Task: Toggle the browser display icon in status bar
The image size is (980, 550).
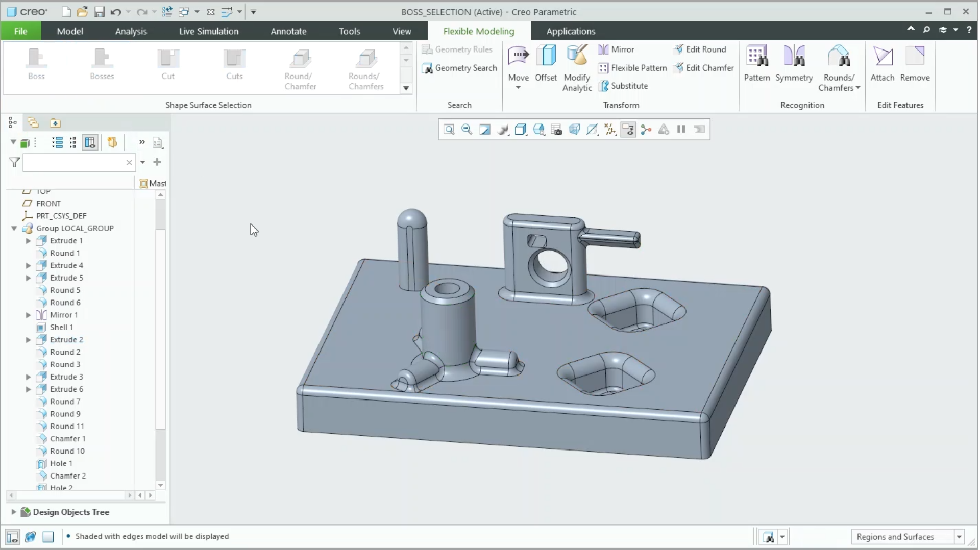Action: click(30, 537)
